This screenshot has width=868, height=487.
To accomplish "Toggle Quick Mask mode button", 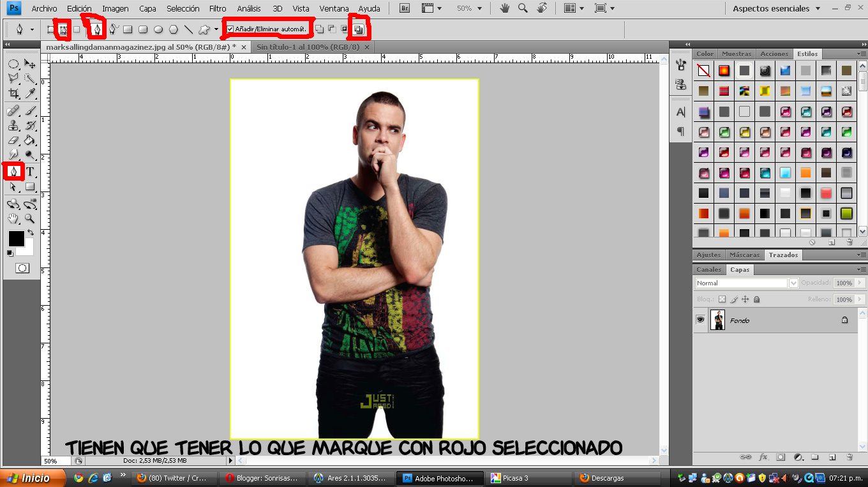I will coord(22,268).
